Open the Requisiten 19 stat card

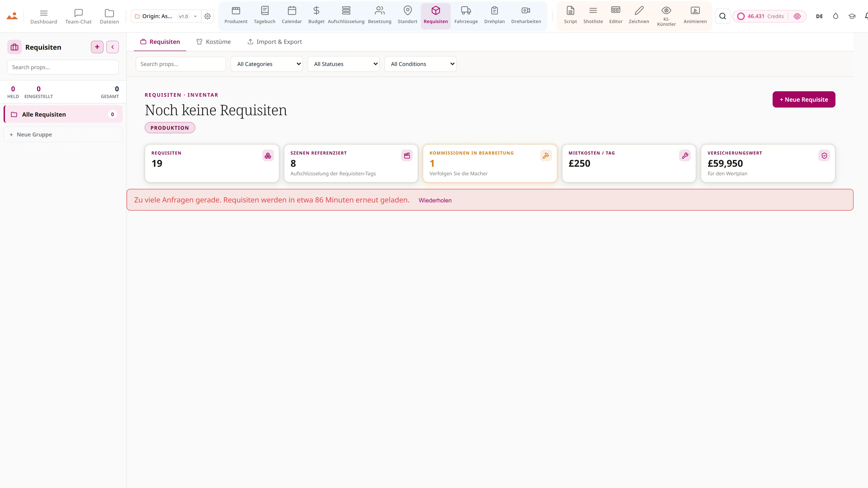(x=212, y=163)
